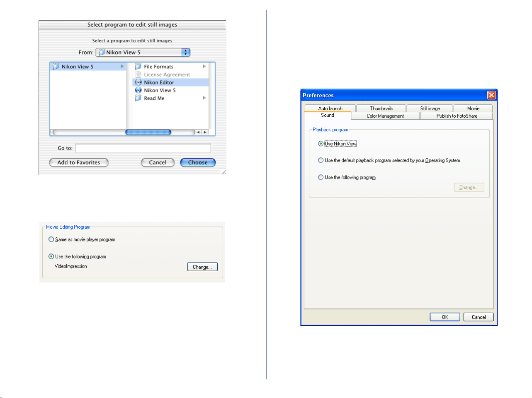Select the Read Me entry name
This screenshot has width=532, height=398.
tap(154, 98)
